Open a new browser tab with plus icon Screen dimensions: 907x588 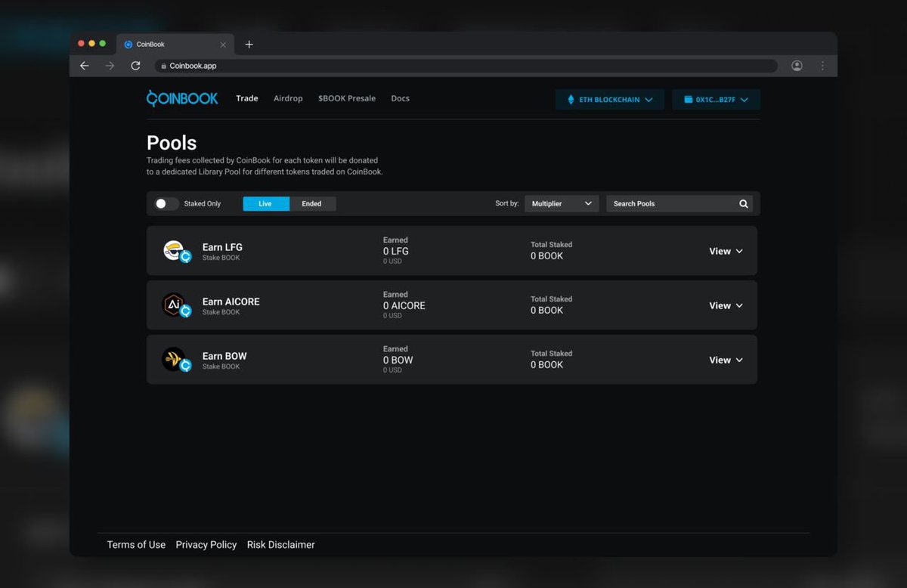click(249, 45)
